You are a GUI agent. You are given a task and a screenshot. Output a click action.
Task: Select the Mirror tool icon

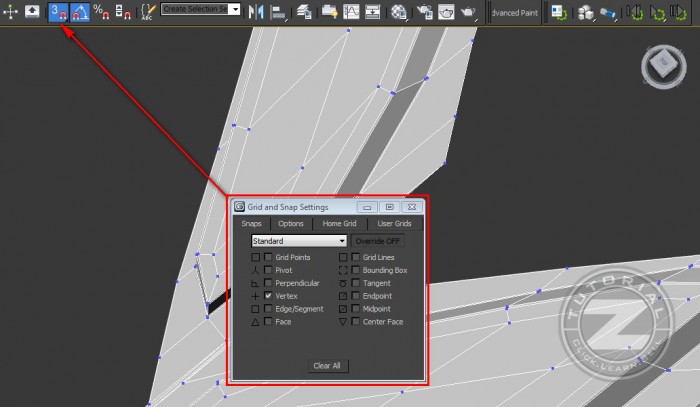254,12
